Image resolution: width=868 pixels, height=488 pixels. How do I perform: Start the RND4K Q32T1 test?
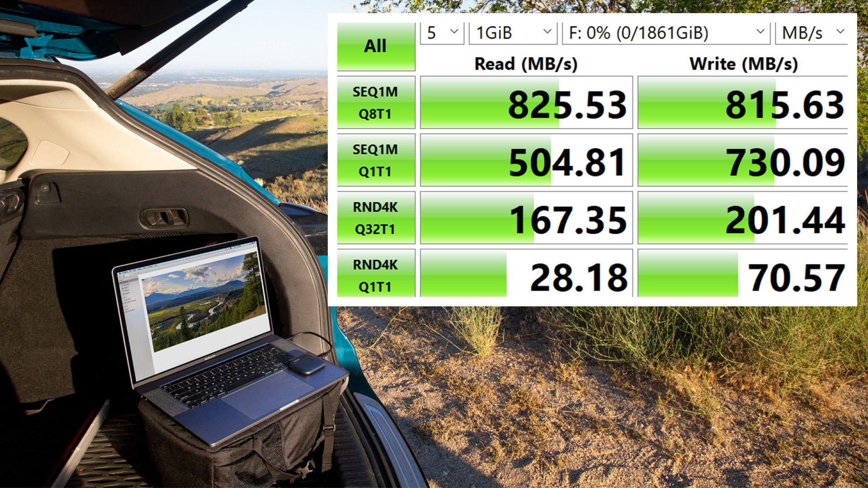coord(376,218)
